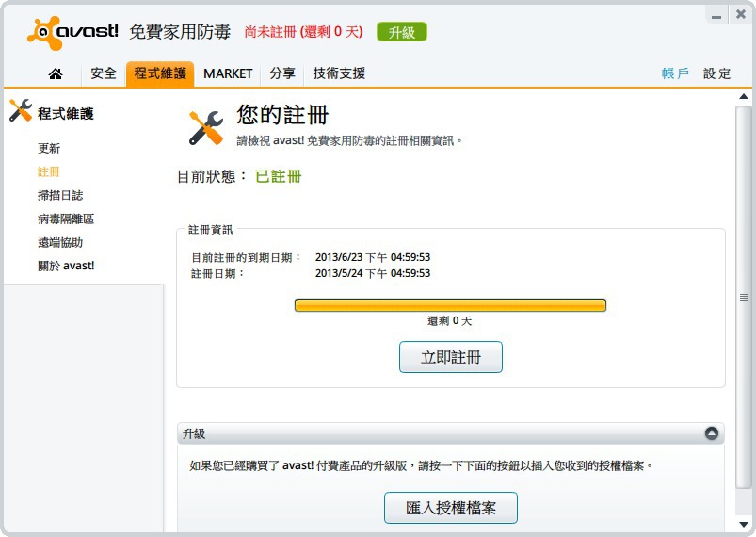Collapse the 升級 section with round arrow
Screen dimensions: 756x537
pos(711,433)
